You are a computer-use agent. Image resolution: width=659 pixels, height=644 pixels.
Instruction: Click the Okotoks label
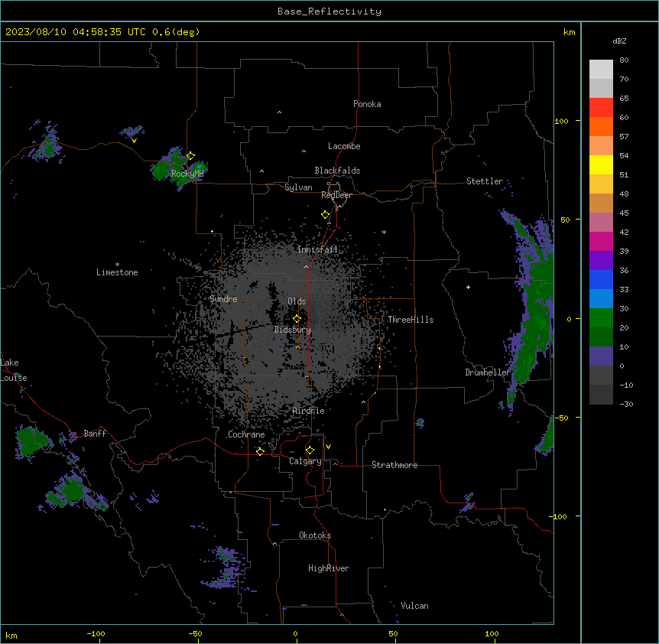[315, 535]
